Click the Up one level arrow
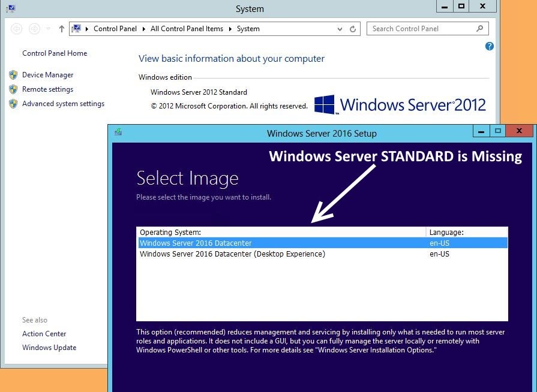Viewport: 537px width, 392px height. click(x=61, y=29)
